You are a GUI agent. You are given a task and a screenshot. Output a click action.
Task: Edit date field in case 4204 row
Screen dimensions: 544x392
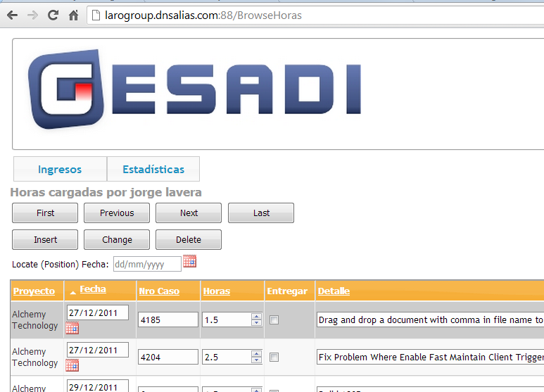pyautogui.click(x=98, y=350)
